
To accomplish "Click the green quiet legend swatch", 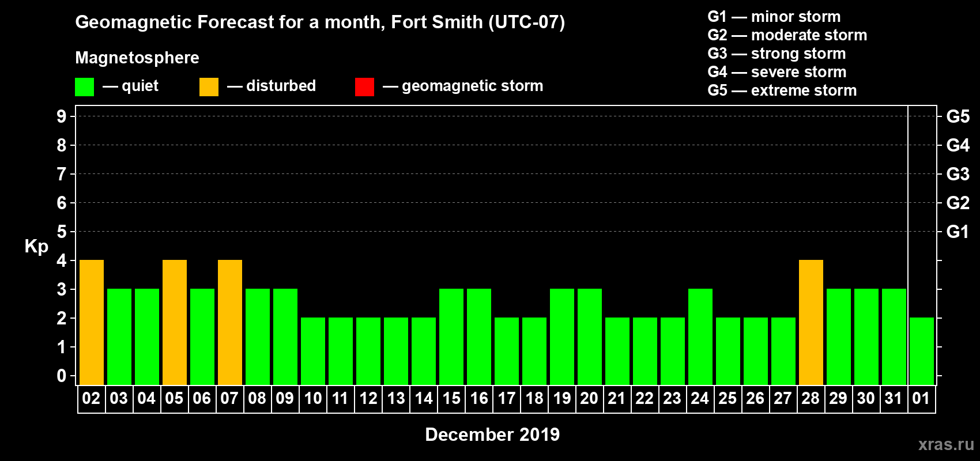I will point(84,86).
